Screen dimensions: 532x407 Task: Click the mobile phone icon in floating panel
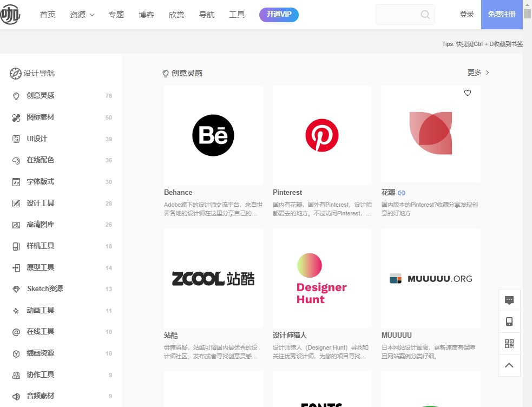click(x=509, y=321)
